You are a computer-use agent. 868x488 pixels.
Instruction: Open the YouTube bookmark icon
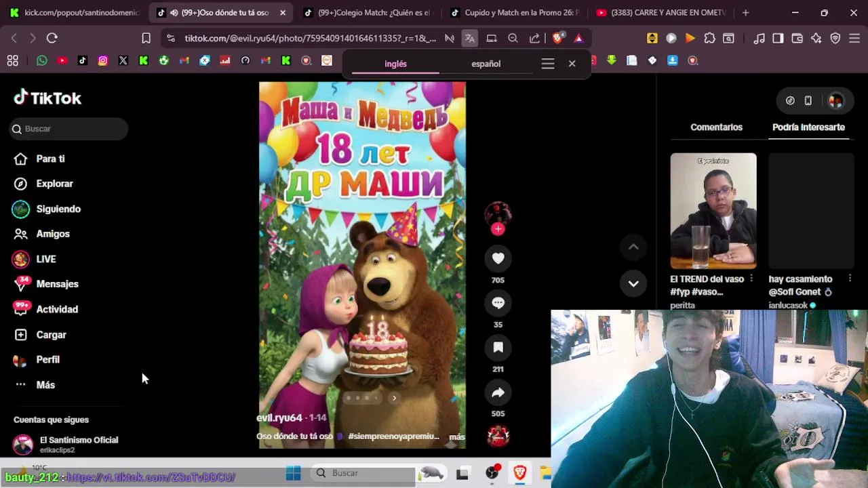click(62, 60)
